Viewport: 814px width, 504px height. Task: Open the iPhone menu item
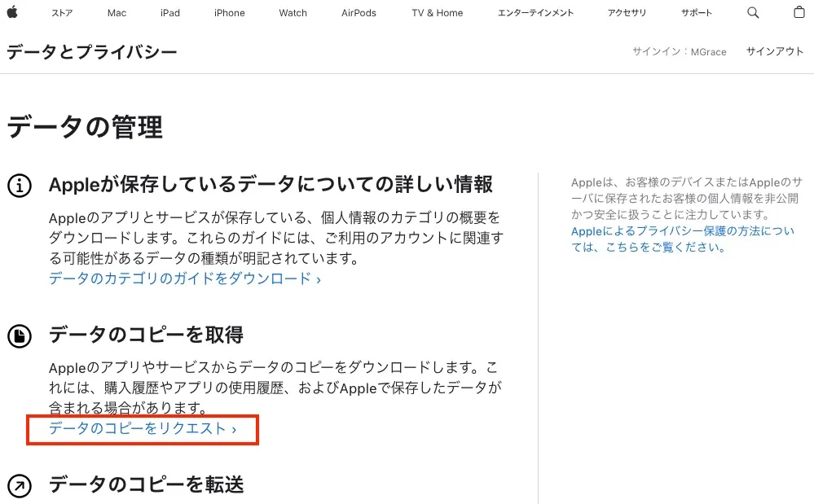(x=230, y=13)
